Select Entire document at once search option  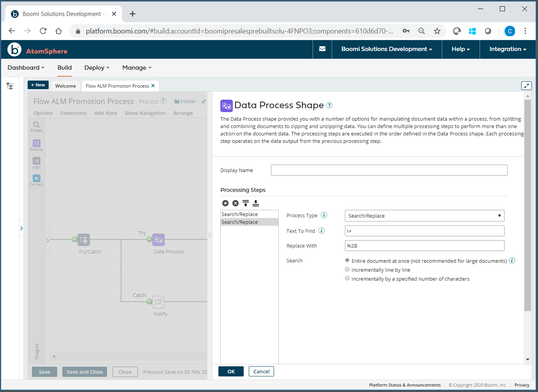pos(347,260)
